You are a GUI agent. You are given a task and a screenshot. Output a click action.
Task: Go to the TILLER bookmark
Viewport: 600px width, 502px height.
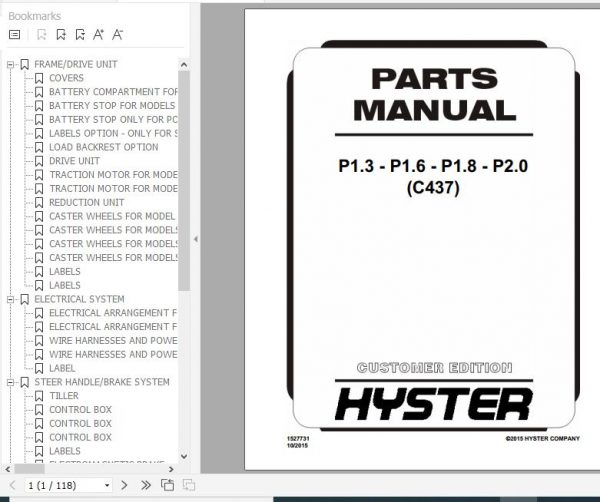64,396
